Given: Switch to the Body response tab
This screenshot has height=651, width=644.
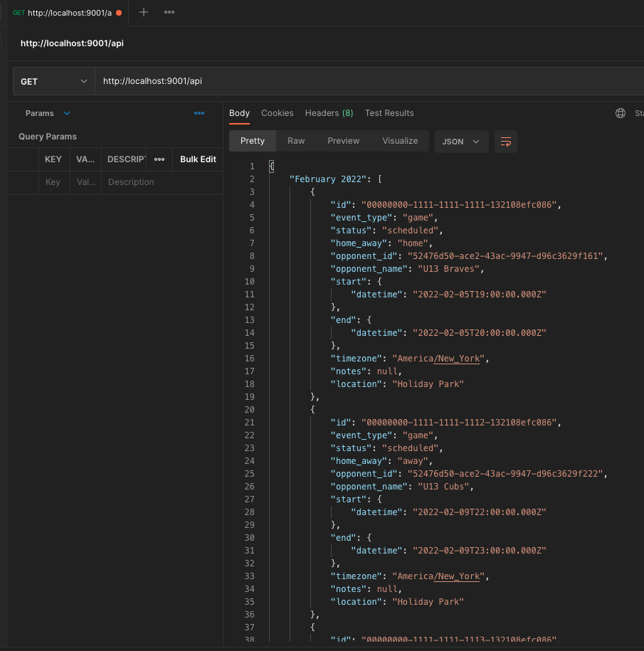Looking at the screenshot, I should coord(239,113).
